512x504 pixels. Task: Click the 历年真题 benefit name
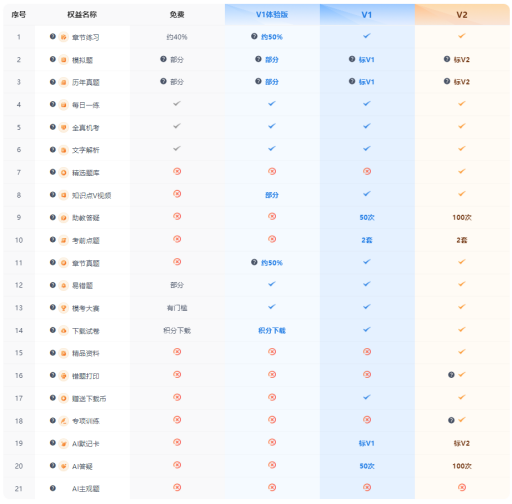(86, 82)
